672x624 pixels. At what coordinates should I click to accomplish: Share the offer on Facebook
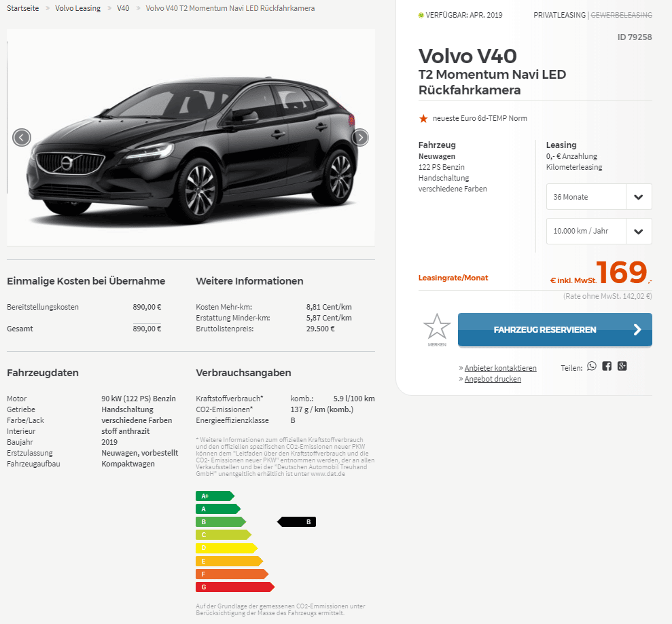click(607, 366)
